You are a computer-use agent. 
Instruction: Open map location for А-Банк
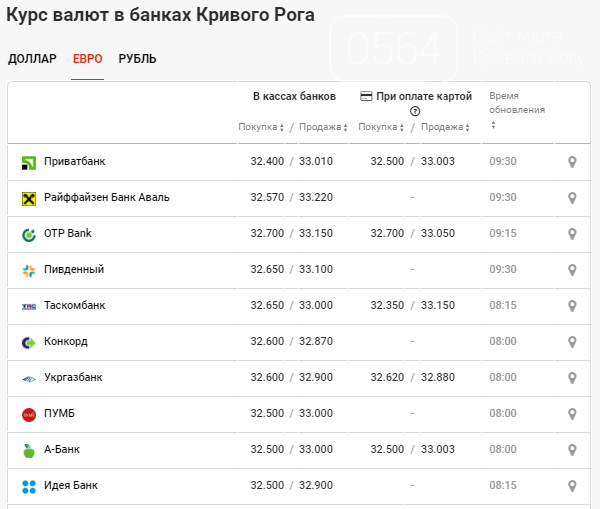pyautogui.click(x=572, y=450)
